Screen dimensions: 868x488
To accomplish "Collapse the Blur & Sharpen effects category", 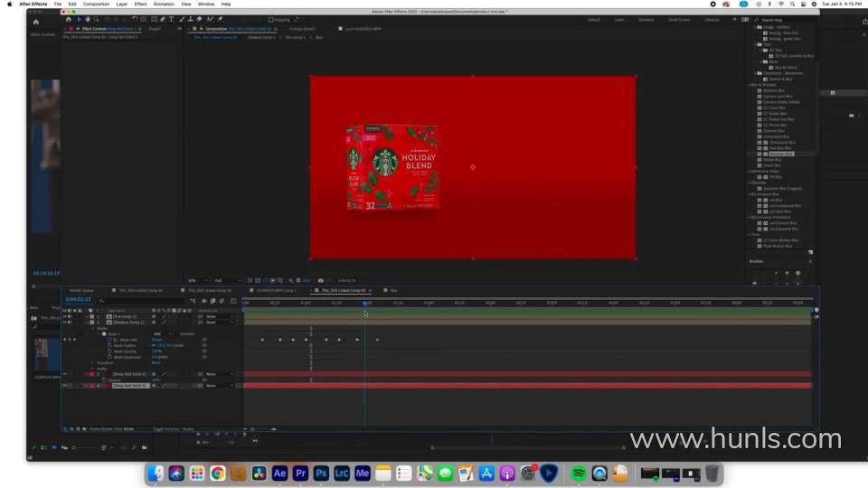I will click(750, 85).
